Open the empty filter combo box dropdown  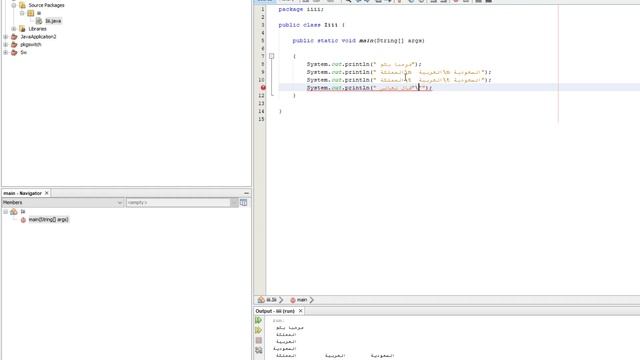click(234, 202)
